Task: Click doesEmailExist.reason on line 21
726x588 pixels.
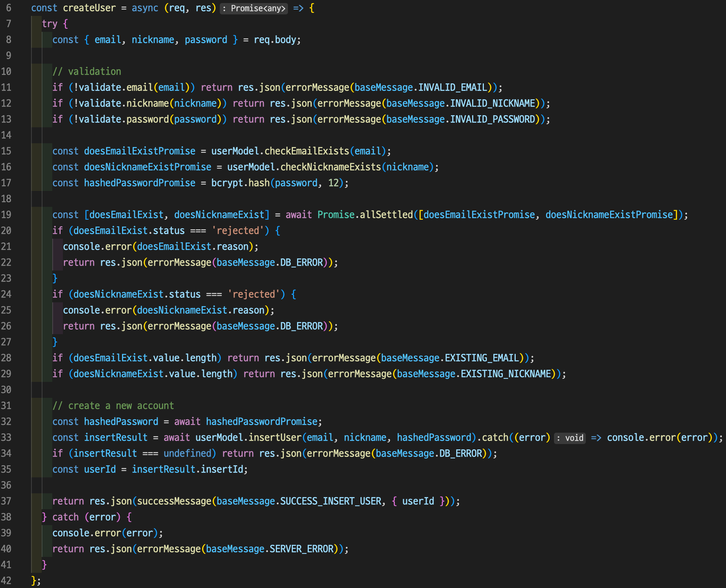Action: (x=192, y=247)
